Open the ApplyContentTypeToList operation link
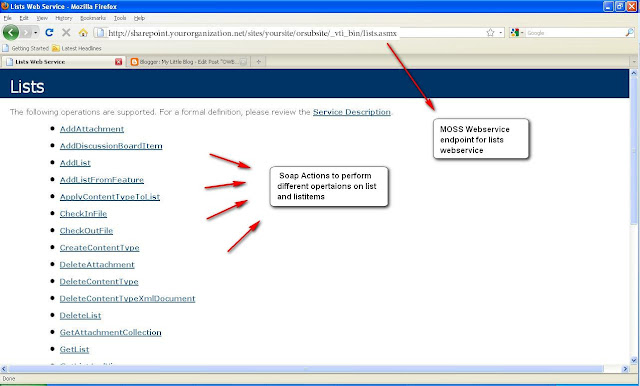 pos(110,197)
